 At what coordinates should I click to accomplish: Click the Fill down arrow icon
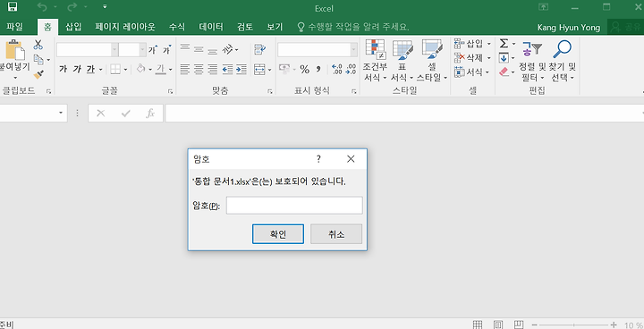504,58
